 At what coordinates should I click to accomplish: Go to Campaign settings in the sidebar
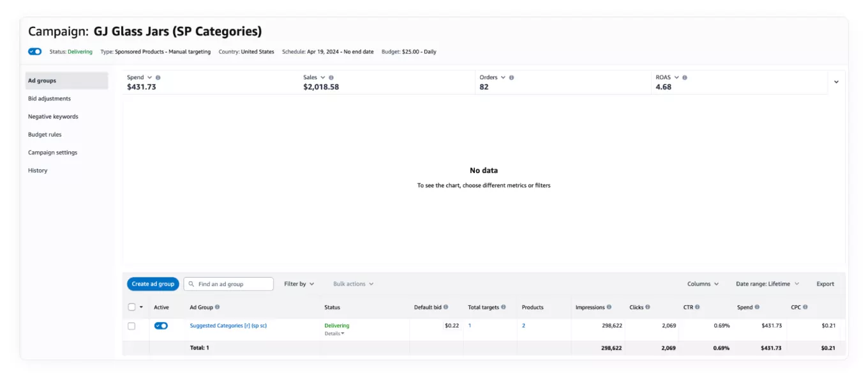(53, 153)
